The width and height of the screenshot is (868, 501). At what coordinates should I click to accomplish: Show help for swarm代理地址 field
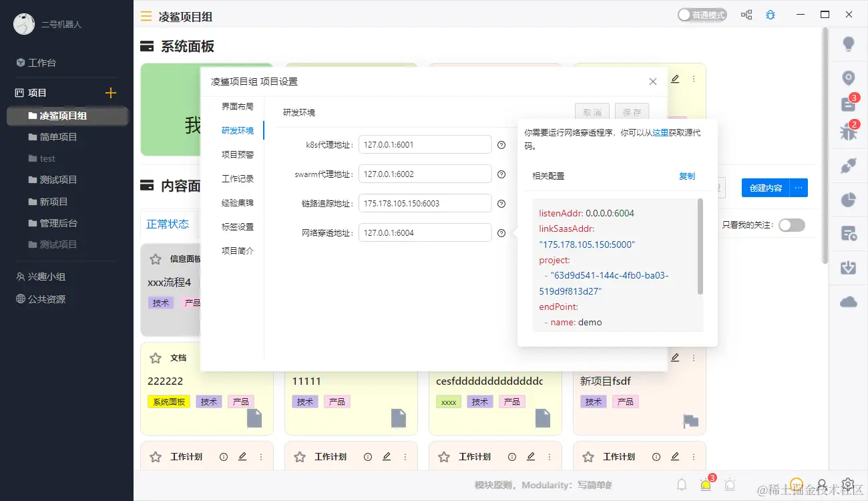(501, 174)
